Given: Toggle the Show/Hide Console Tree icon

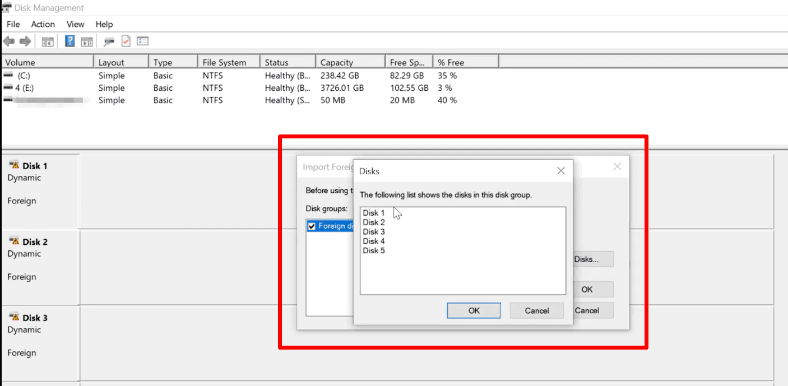Looking at the screenshot, I should pos(48,42).
